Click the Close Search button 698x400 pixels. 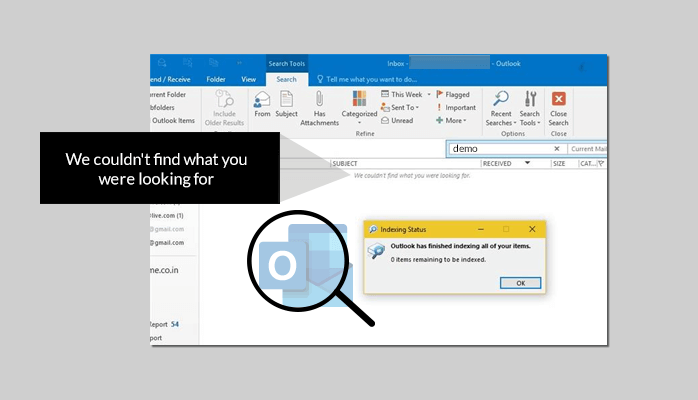558,108
